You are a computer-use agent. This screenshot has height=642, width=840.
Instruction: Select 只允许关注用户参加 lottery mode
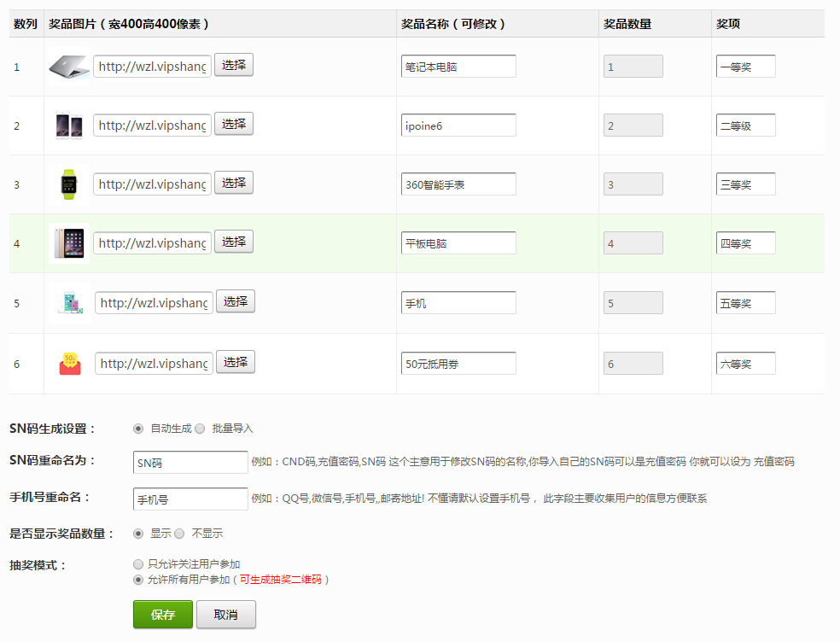138,564
